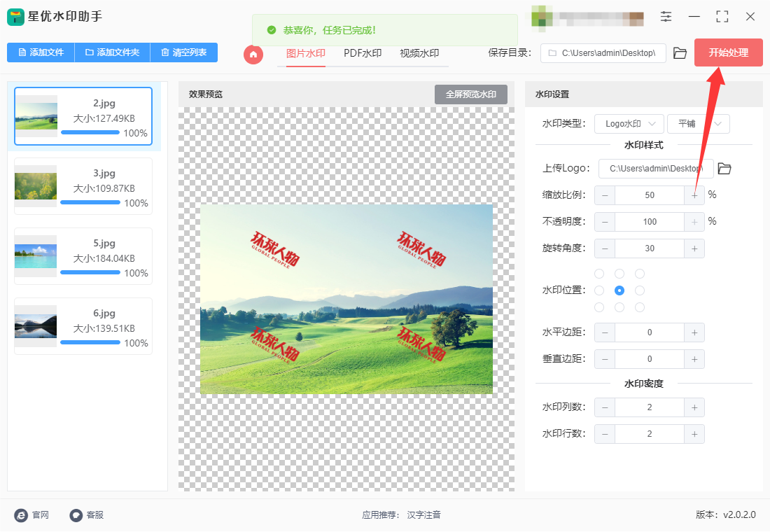Increase 不透明度 with plus button
Viewport: 770px width, 532px height.
tap(694, 221)
